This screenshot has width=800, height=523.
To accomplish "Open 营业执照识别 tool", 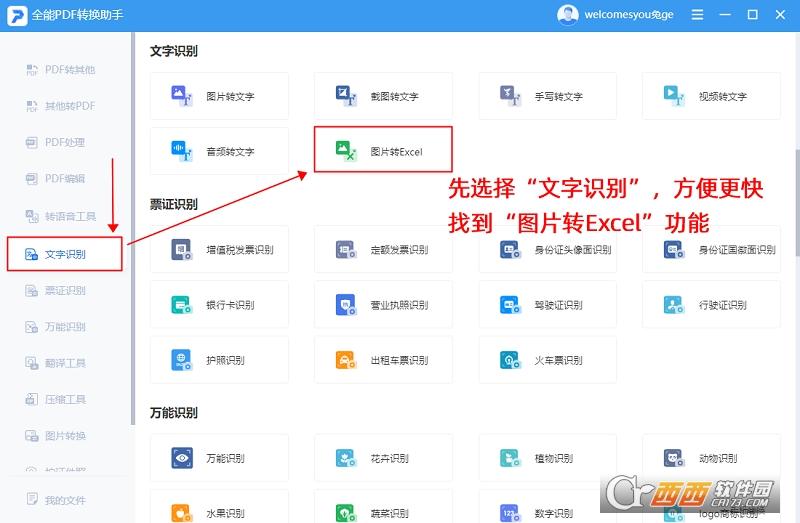I will point(383,305).
